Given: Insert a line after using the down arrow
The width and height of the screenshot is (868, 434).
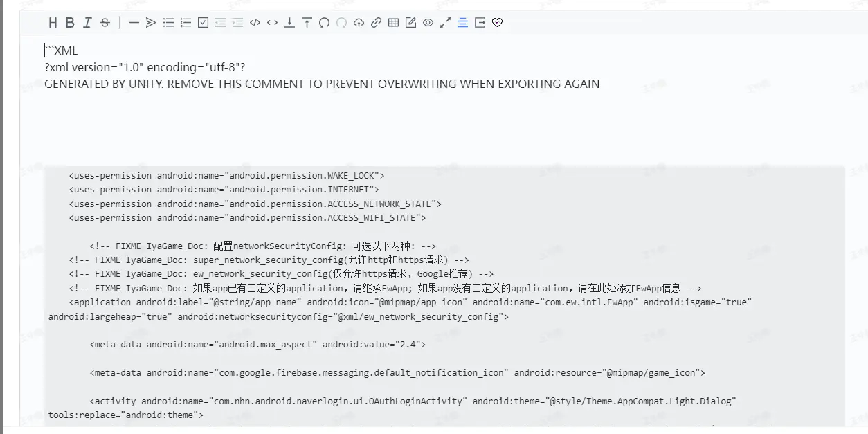Looking at the screenshot, I should 289,23.
